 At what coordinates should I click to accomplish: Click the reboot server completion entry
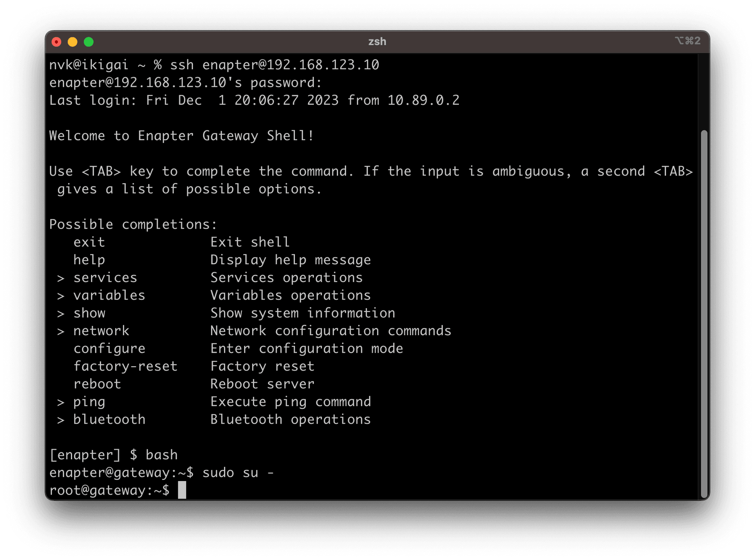click(x=97, y=383)
